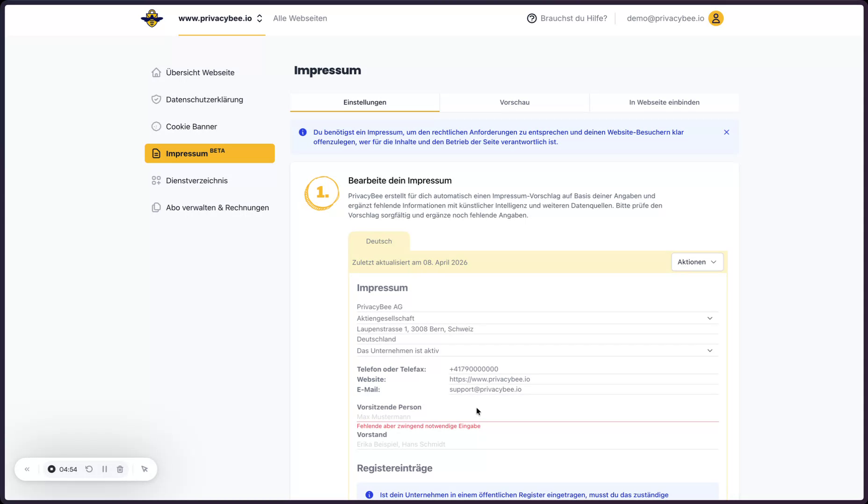
Task: Stop the recording at 04:54
Action: point(51,469)
